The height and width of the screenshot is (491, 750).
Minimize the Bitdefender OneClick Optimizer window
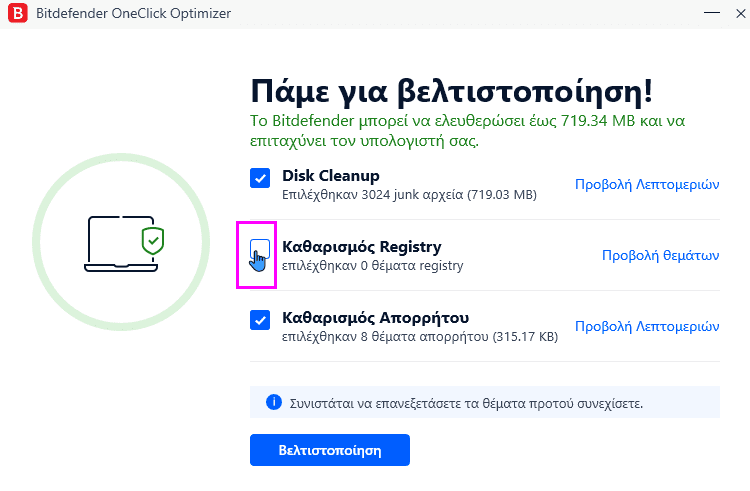click(711, 13)
